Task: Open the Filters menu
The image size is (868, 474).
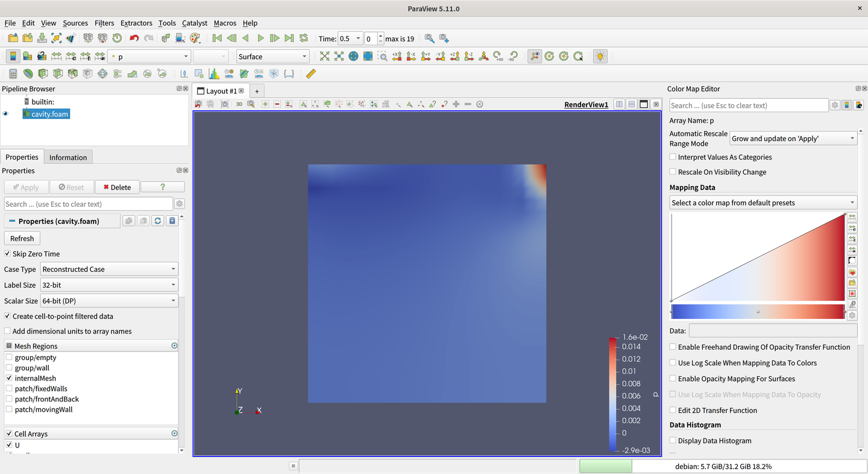Action: pos(104,23)
